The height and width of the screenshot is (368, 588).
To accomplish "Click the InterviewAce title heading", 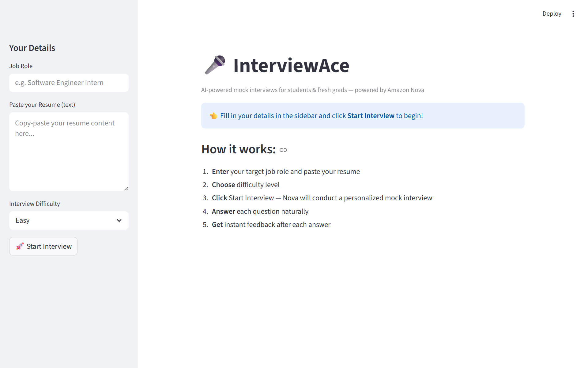I will pos(291,65).
